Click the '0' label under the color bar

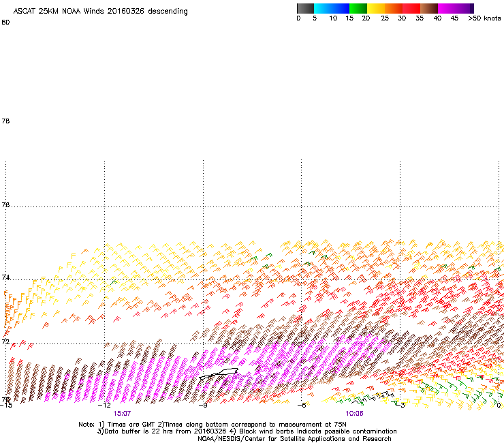[x=298, y=18]
